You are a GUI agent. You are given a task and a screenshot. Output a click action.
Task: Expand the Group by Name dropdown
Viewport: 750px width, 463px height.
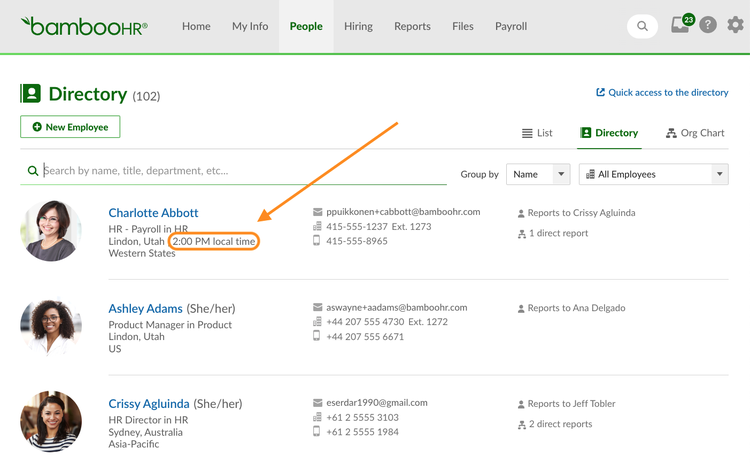click(x=538, y=174)
